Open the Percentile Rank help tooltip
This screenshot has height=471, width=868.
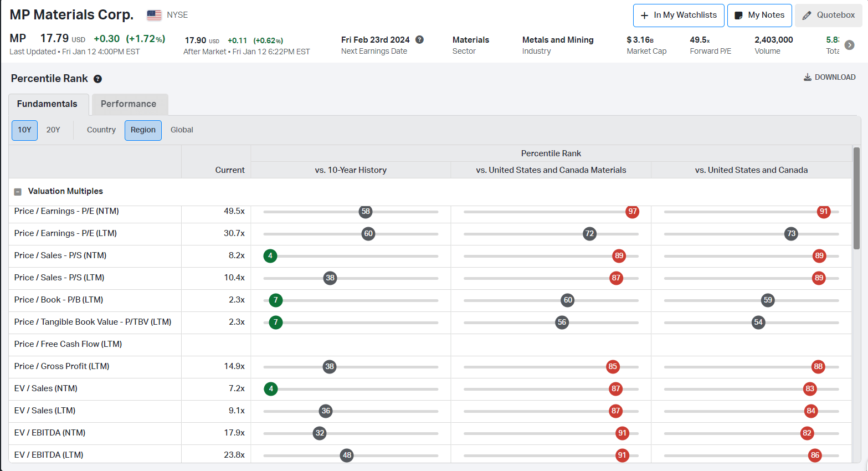point(98,78)
